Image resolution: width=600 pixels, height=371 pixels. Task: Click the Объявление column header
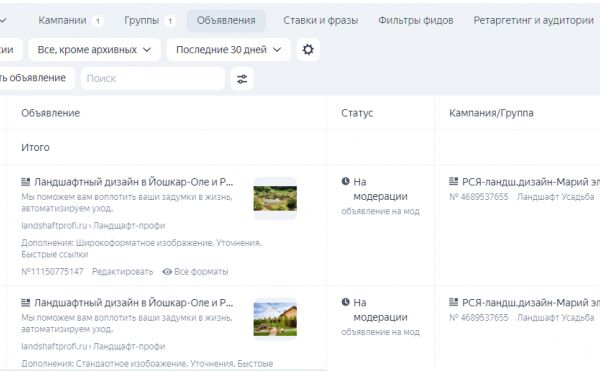coord(51,113)
